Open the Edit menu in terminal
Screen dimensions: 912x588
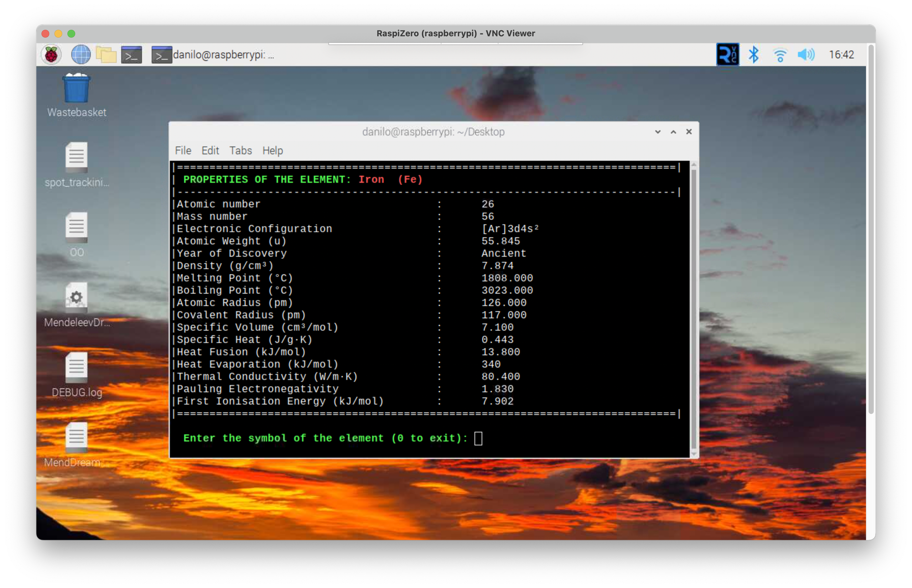tap(210, 151)
